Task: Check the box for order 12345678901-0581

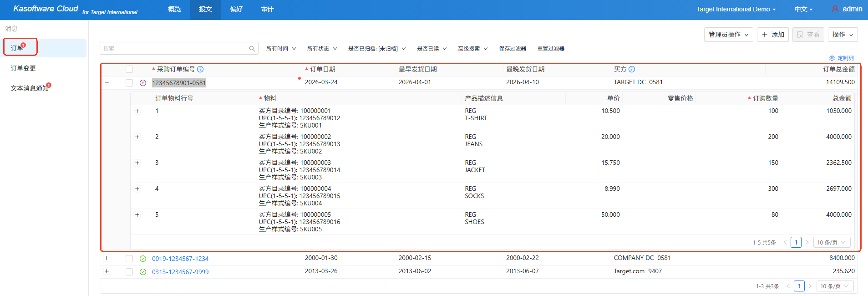Action: (x=129, y=83)
